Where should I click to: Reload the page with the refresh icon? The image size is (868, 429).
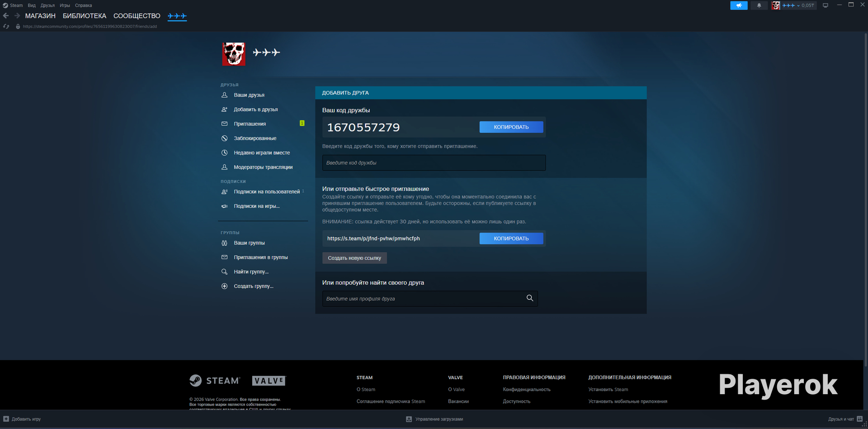(x=6, y=26)
